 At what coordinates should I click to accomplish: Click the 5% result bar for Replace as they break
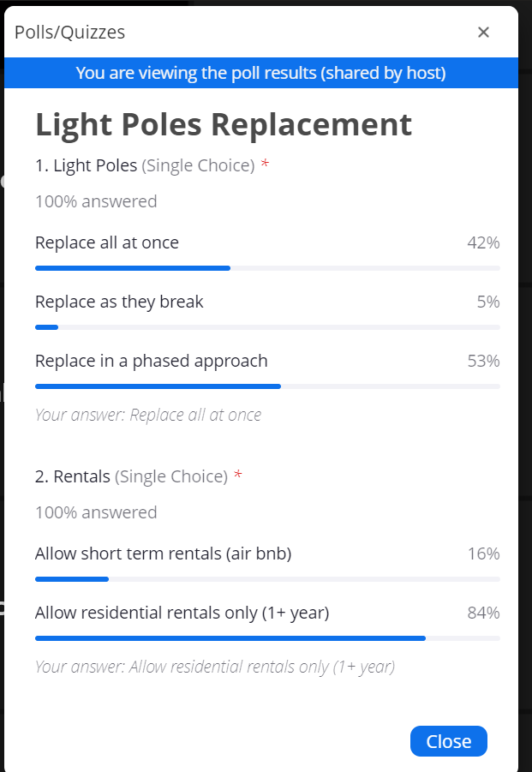click(47, 327)
